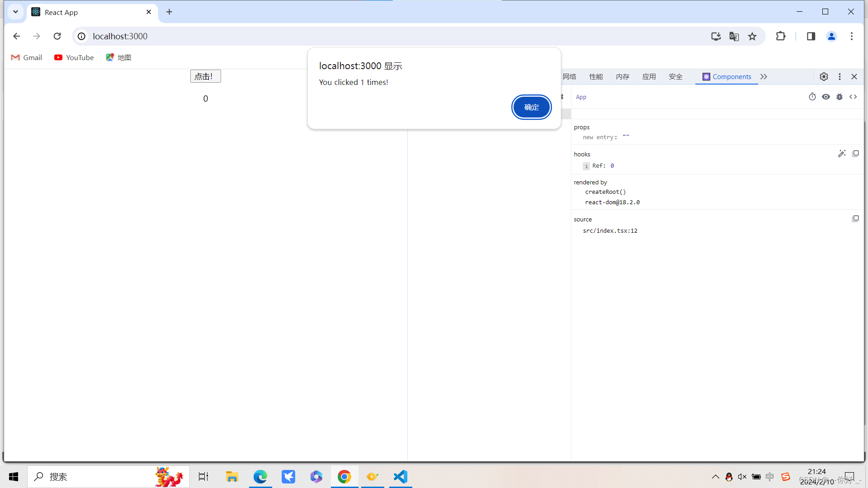This screenshot has height=488, width=868.
Task: Expand the rendered by section
Action: click(590, 182)
